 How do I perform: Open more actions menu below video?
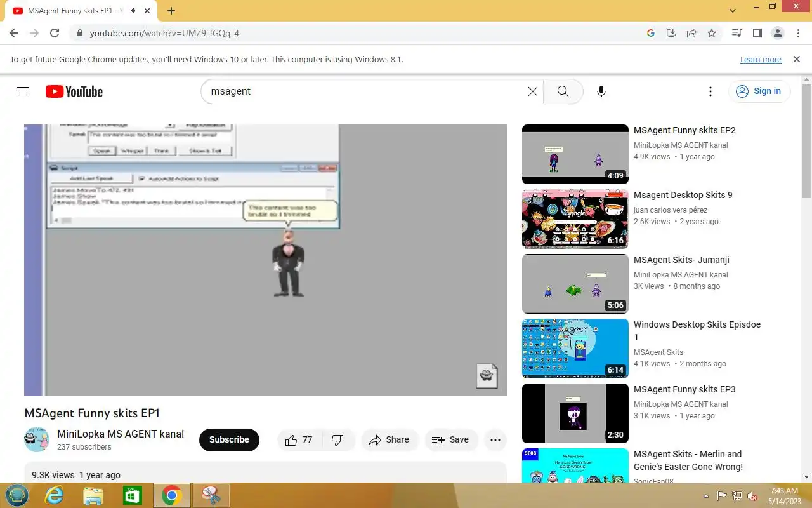point(495,439)
